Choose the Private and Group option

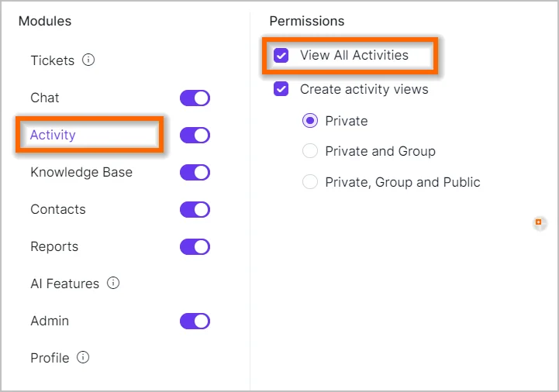pos(310,151)
